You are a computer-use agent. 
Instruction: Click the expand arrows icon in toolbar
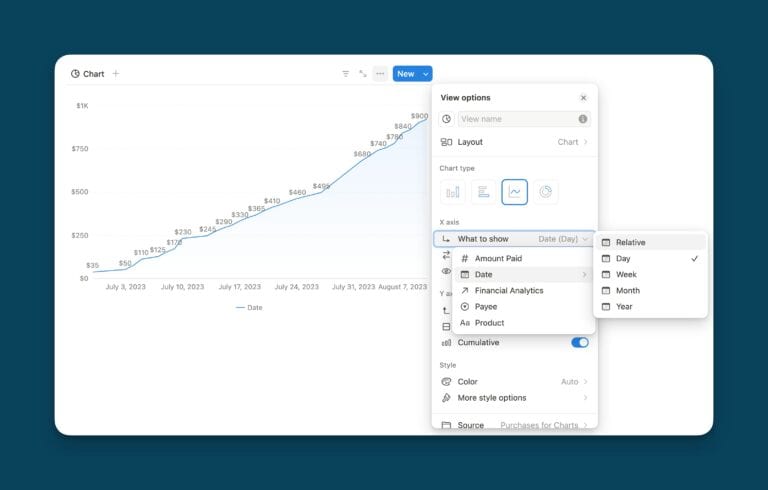pos(363,74)
